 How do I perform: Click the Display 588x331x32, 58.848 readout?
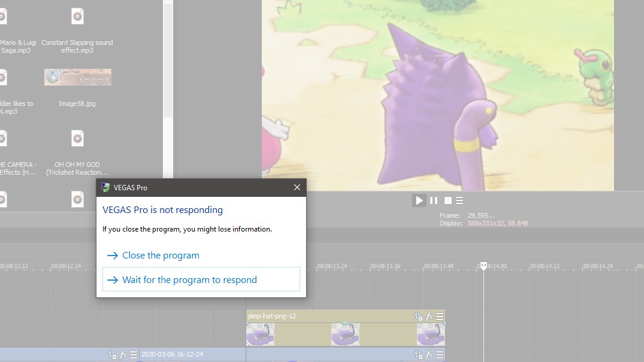[498, 223]
